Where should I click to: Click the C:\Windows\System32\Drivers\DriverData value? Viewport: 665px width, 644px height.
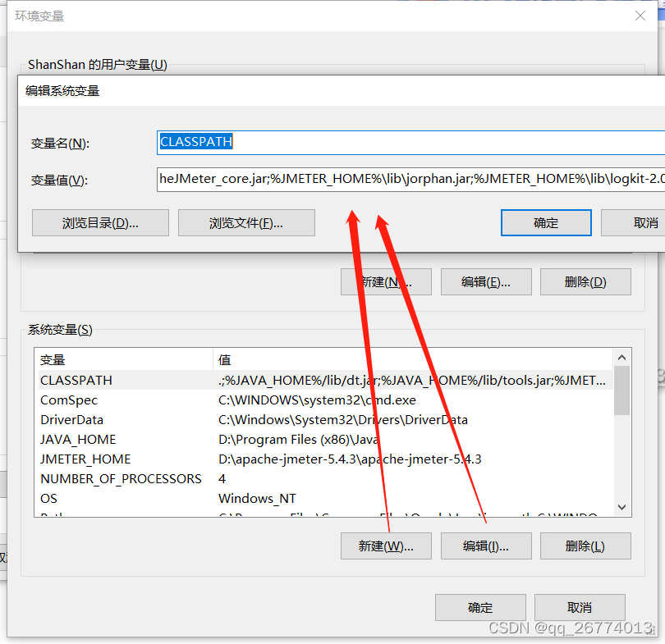coord(342,419)
